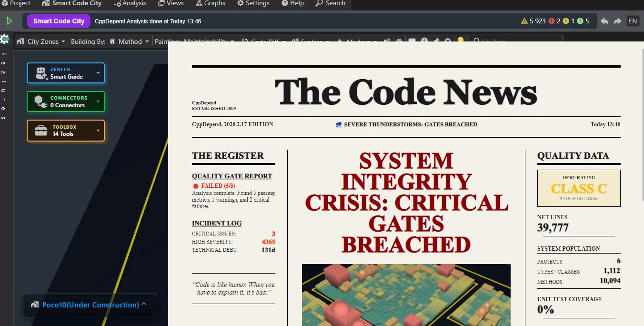Click the projects count 6
The image size is (644, 326).
618,261
